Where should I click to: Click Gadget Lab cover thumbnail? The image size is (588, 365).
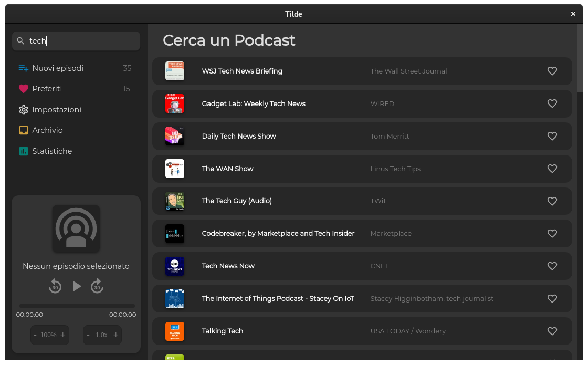175,103
